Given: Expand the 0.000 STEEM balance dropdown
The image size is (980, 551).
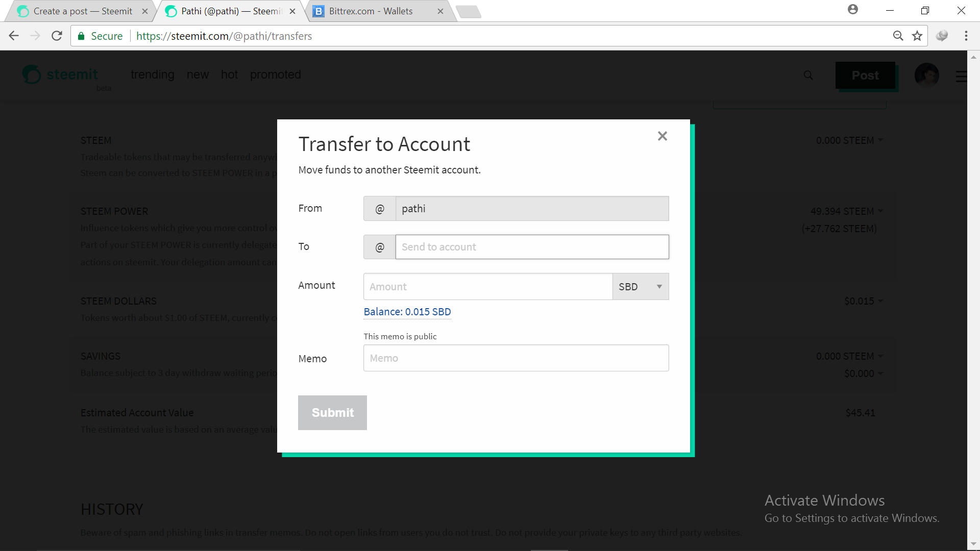Looking at the screenshot, I should [x=849, y=140].
